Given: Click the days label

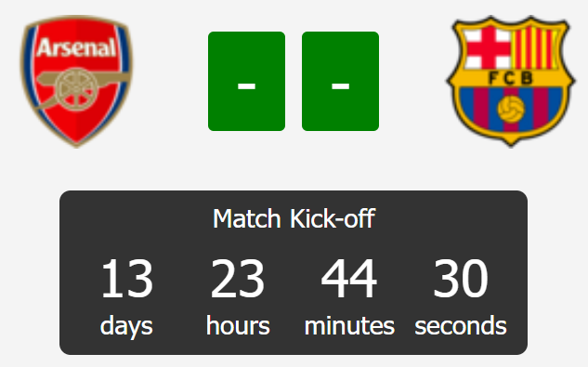Looking at the screenshot, I should tap(126, 326).
